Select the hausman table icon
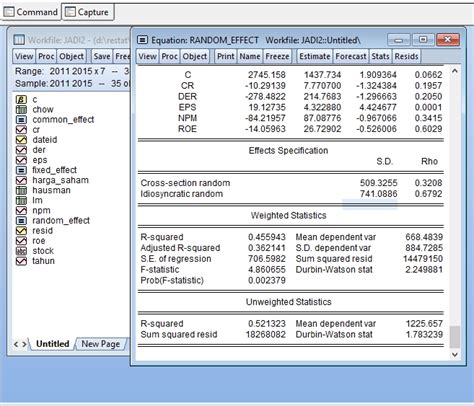This screenshot has width=474, height=406. click(x=21, y=190)
